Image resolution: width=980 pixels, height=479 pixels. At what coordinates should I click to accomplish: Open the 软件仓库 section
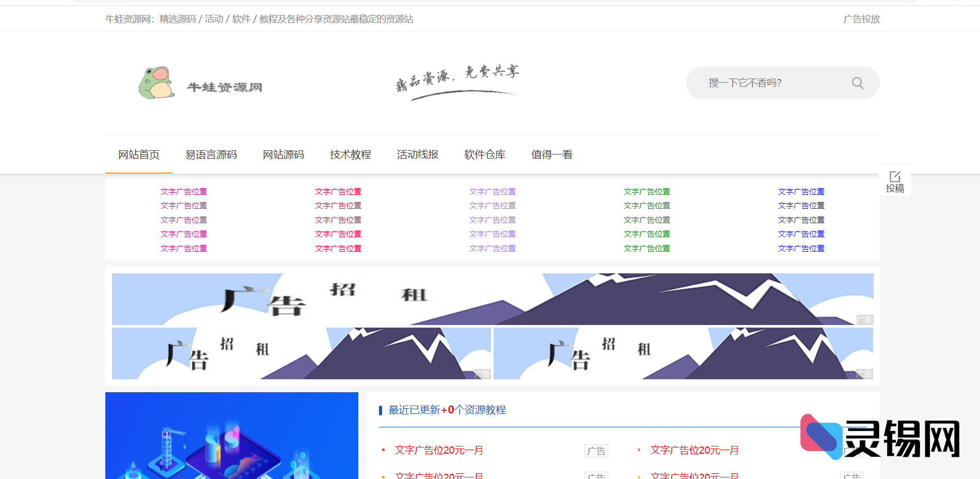point(484,154)
